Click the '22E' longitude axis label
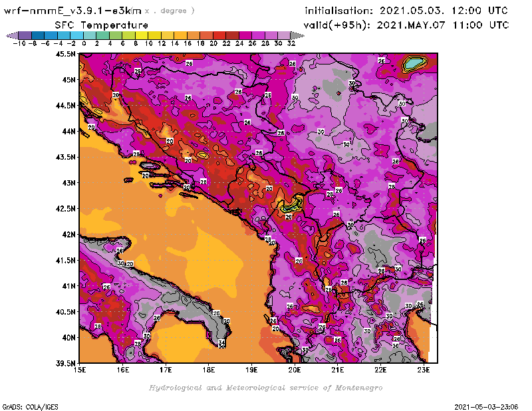The height and width of the screenshot is (411, 532). (x=380, y=370)
